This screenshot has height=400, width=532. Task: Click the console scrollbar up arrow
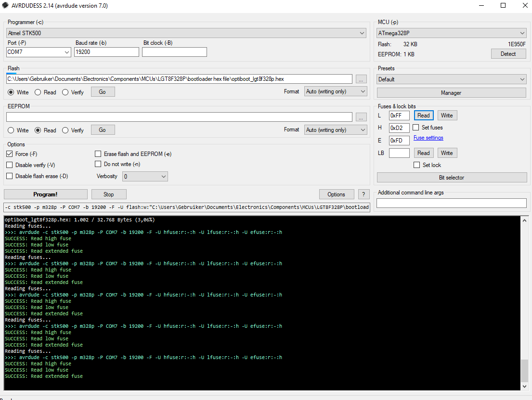pos(524,220)
